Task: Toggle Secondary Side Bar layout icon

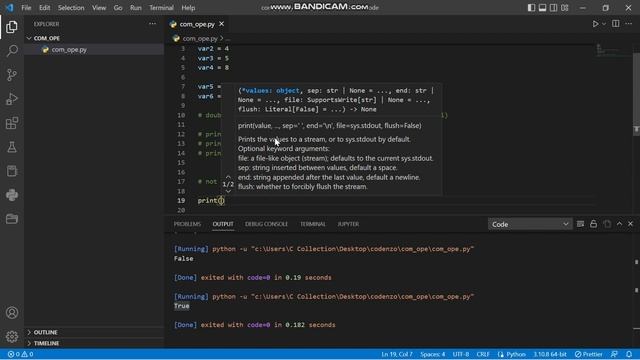Action: (553, 8)
